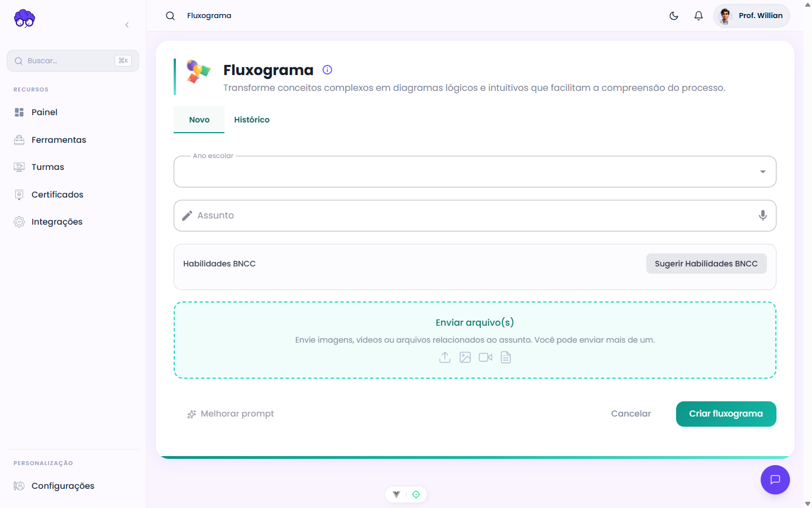Switch to the Histórico tab

point(252,120)
